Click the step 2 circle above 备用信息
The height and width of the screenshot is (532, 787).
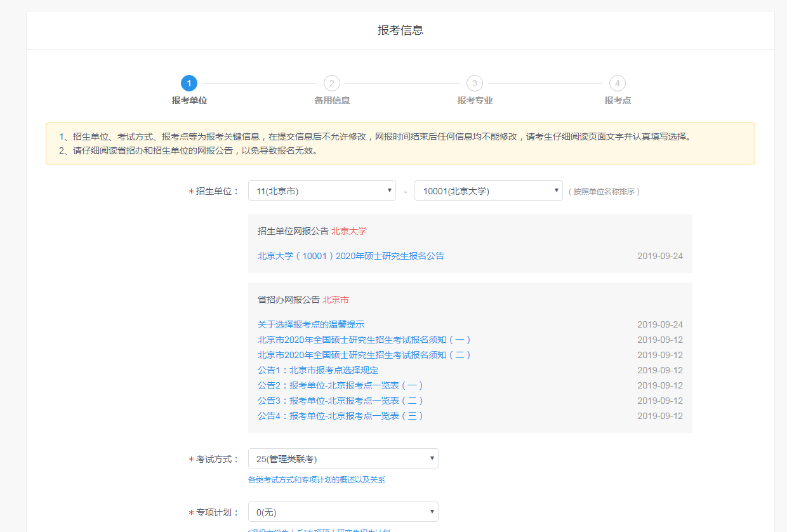pyautogui.click(x=331, y=83)
